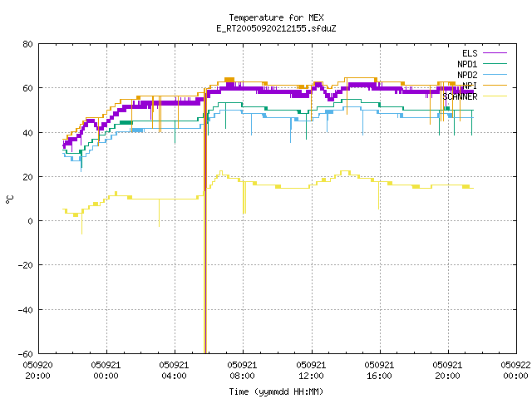Click the y-axis tick label -20

pos(26,265)
